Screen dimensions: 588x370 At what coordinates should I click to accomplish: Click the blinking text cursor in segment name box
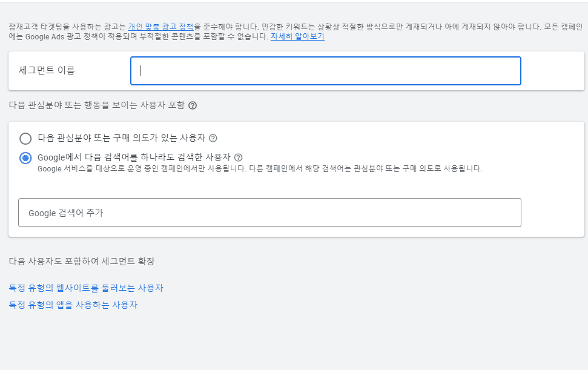[140, 71]
